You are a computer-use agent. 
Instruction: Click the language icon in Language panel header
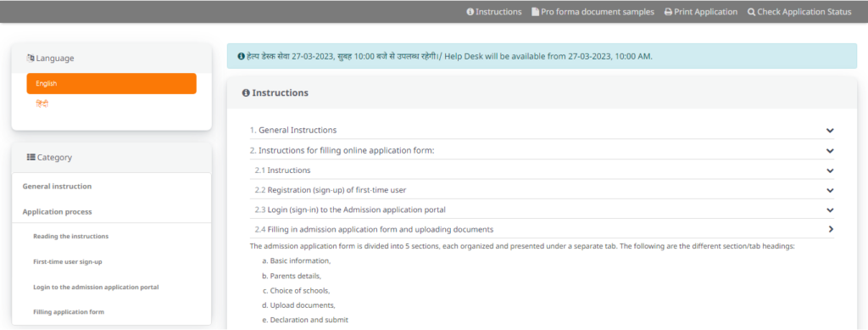click(31, 58)
